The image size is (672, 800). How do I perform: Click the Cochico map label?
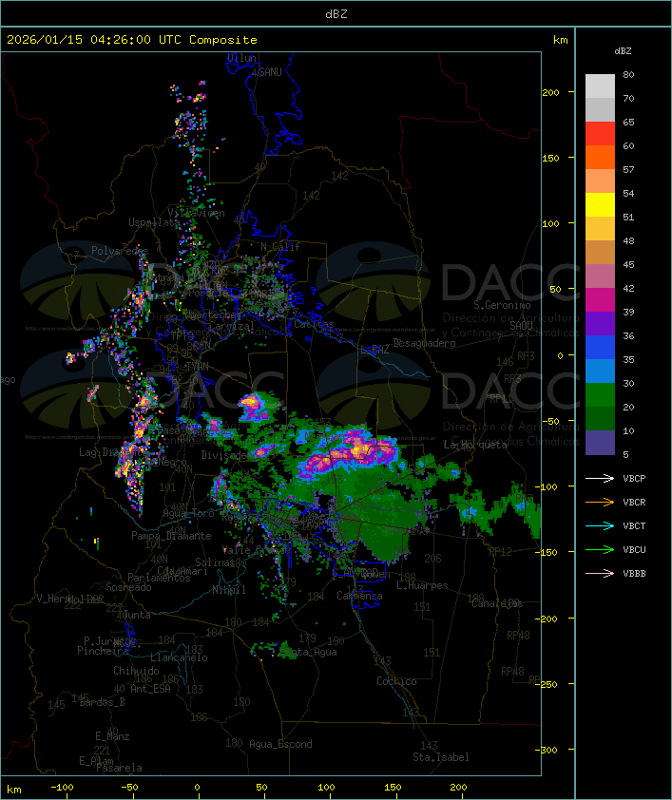[x=396, y=681]
